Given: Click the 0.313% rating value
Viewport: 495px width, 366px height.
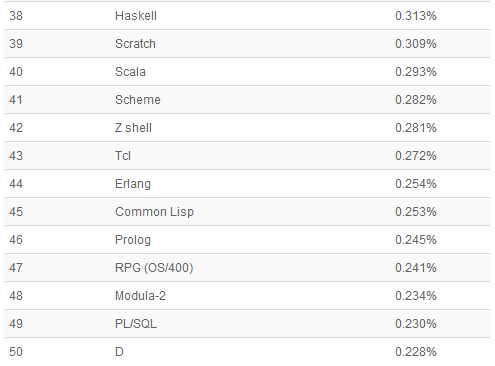Looking at the screenshot, I should click(416, 16).
